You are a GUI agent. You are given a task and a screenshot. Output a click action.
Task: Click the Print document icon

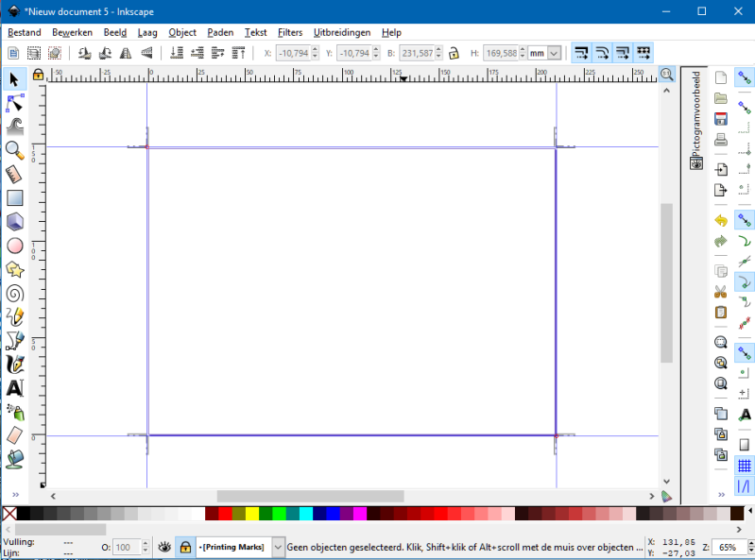pyautogui.click(x=721, y=140)
